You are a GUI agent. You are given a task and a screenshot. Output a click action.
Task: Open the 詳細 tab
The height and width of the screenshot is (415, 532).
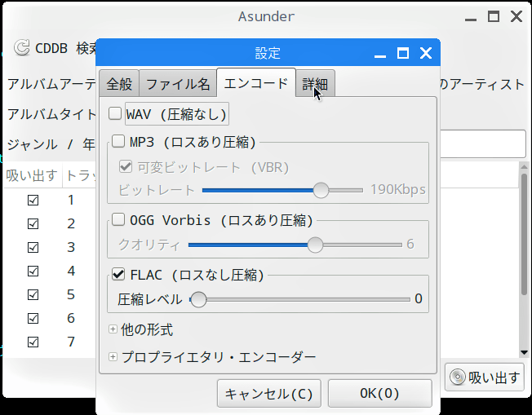tap(315, 84)
